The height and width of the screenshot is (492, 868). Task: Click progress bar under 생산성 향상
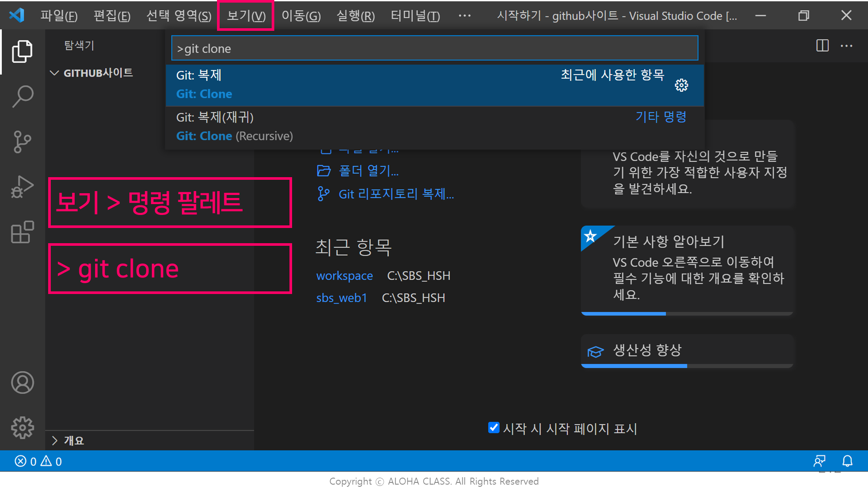(x=687, y=366)
